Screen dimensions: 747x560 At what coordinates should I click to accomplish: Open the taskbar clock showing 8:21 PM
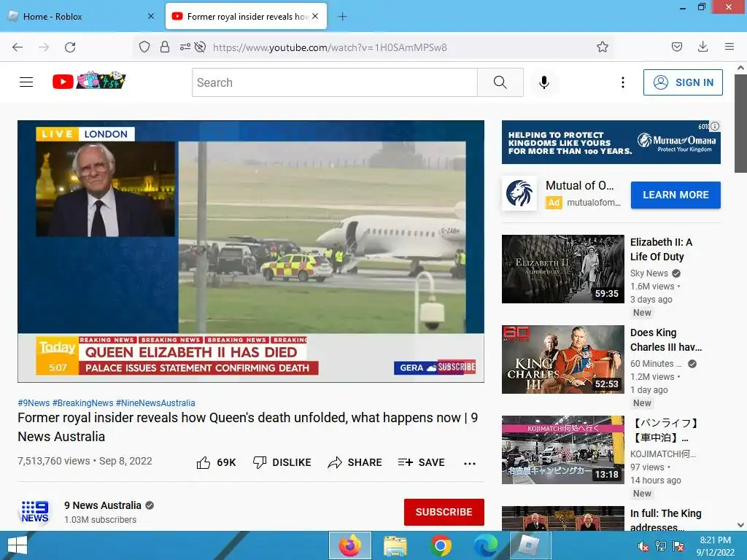(715, 546)
